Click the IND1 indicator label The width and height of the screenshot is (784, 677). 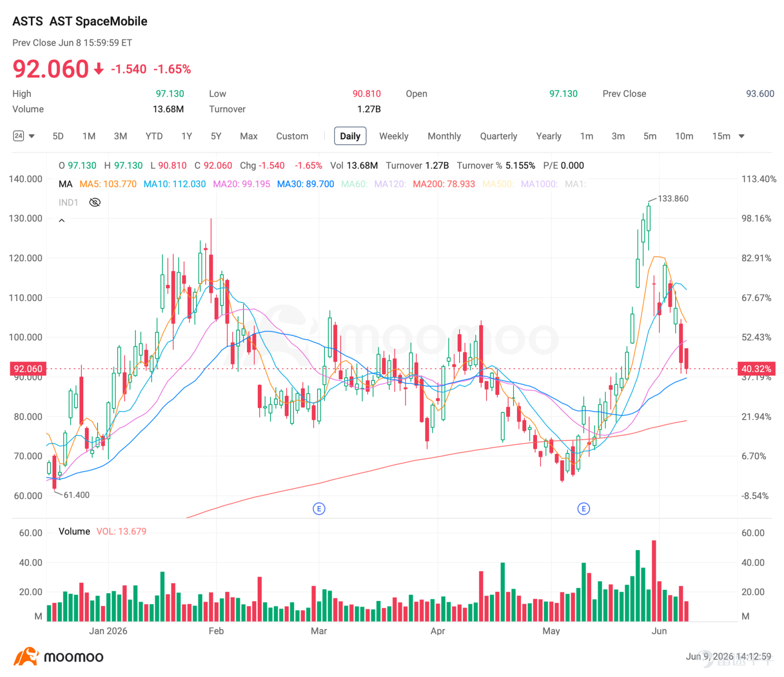68,202
